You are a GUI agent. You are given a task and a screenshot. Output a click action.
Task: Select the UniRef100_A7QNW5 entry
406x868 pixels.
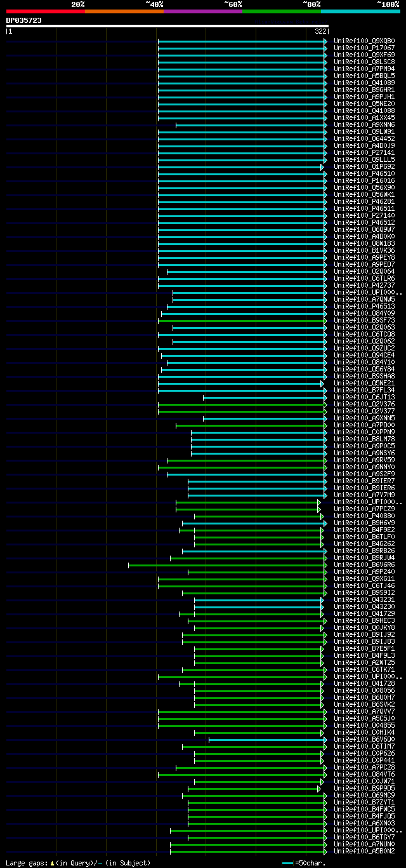(x=364, y=299)
